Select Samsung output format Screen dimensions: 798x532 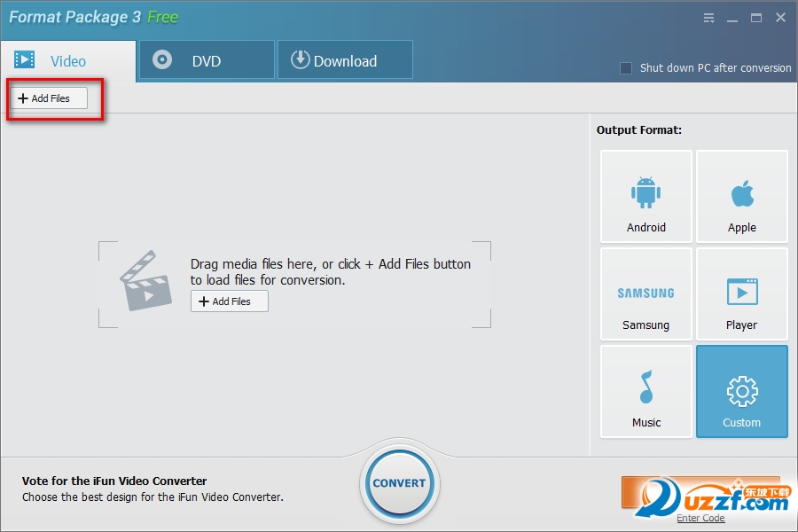[645, 293]
